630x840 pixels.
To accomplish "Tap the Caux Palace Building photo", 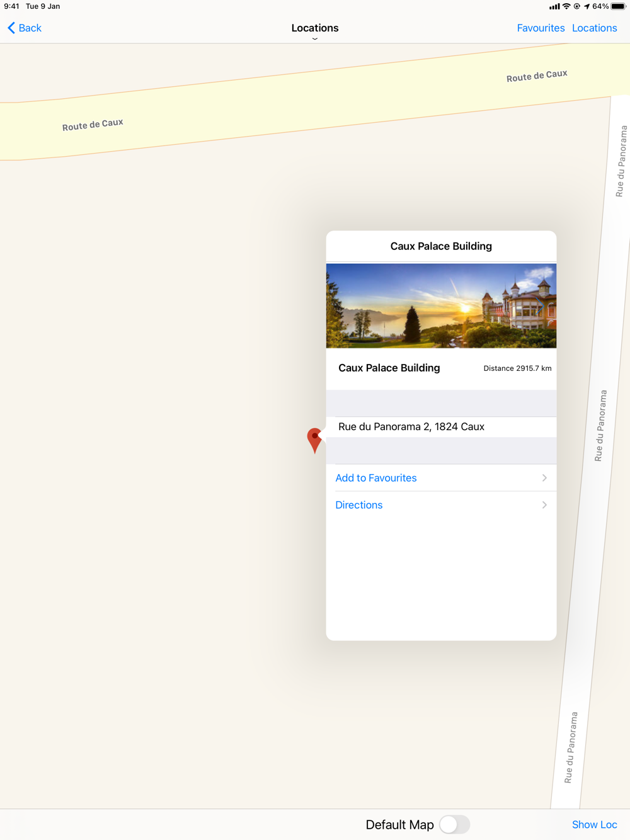I will click(441, 305).
